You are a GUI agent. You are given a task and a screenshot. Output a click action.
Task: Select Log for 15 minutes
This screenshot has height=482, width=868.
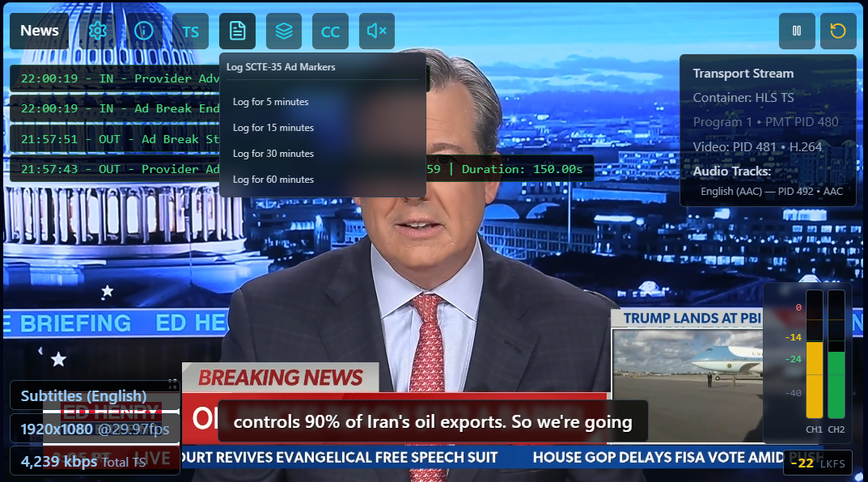[x=273, y=128]
